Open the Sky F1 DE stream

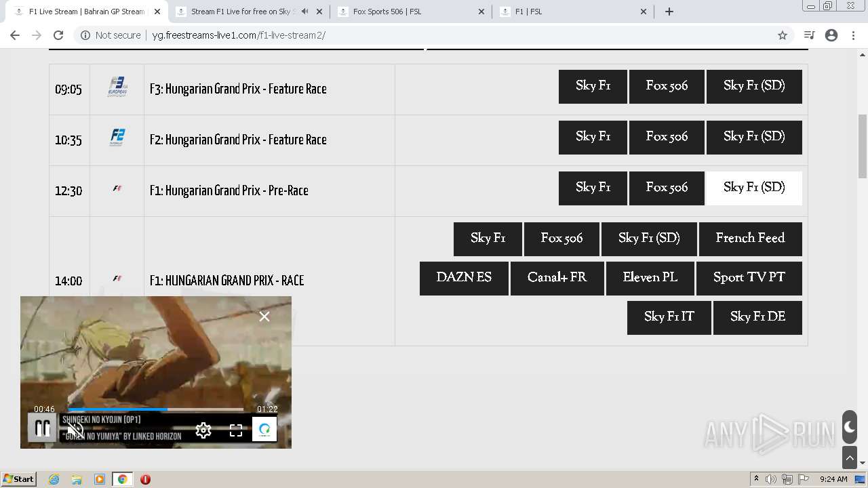pyautogui.click(x=757, y=317)
